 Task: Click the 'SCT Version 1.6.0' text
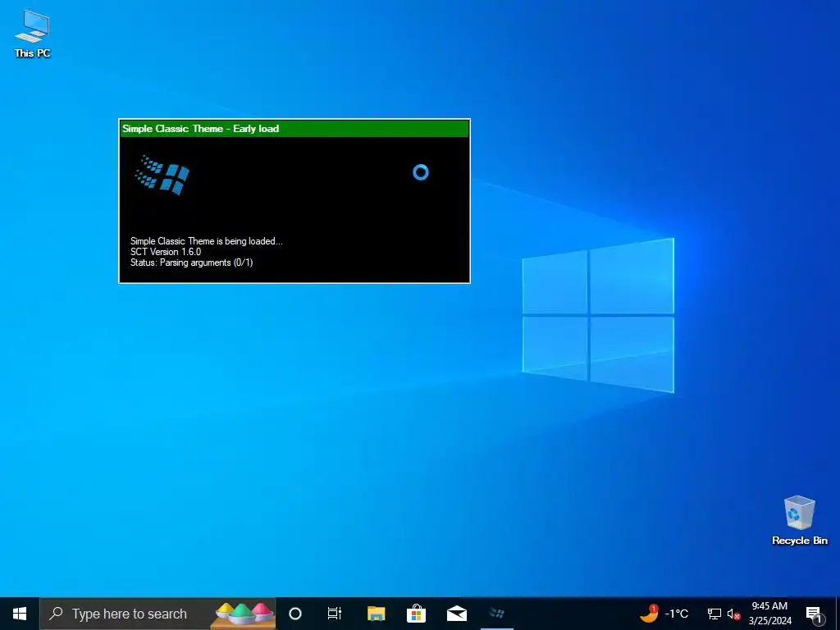point(166,252)
